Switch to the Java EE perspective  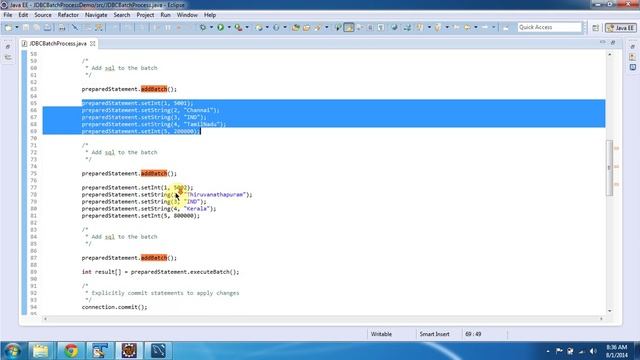pos(621,28)
